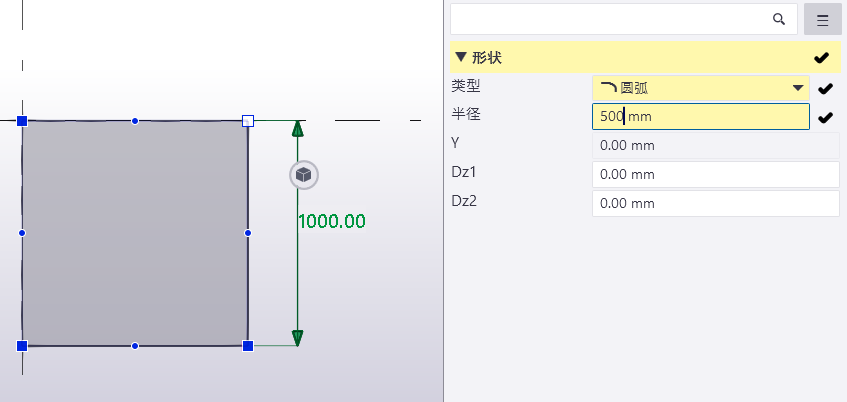Toggle the 形状 section checkmark

coord(822,58)
